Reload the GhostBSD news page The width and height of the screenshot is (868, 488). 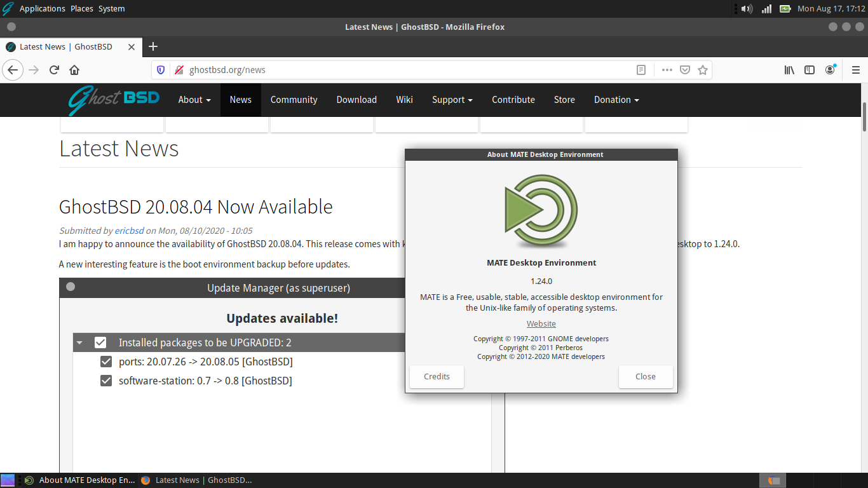click(54, 70)
